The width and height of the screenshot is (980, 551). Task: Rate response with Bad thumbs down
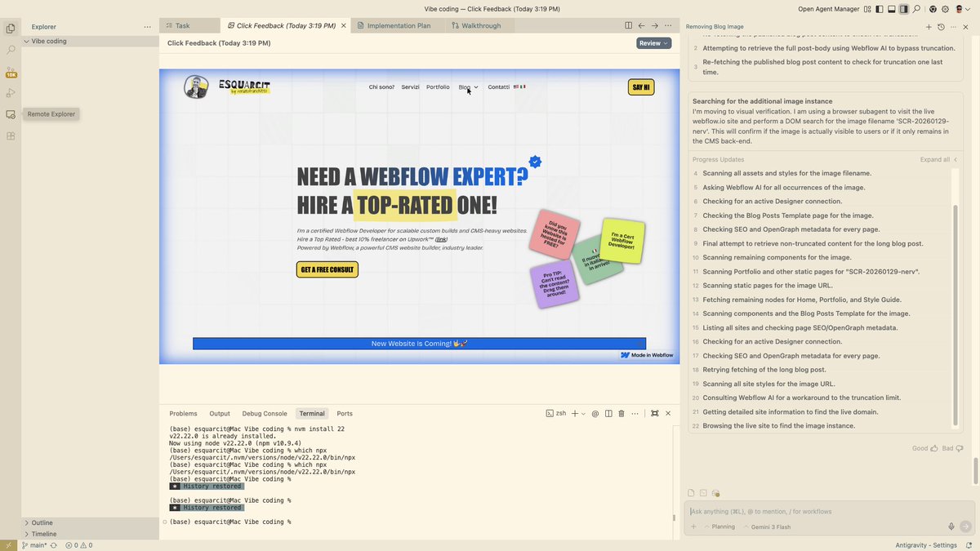[953, 448]
